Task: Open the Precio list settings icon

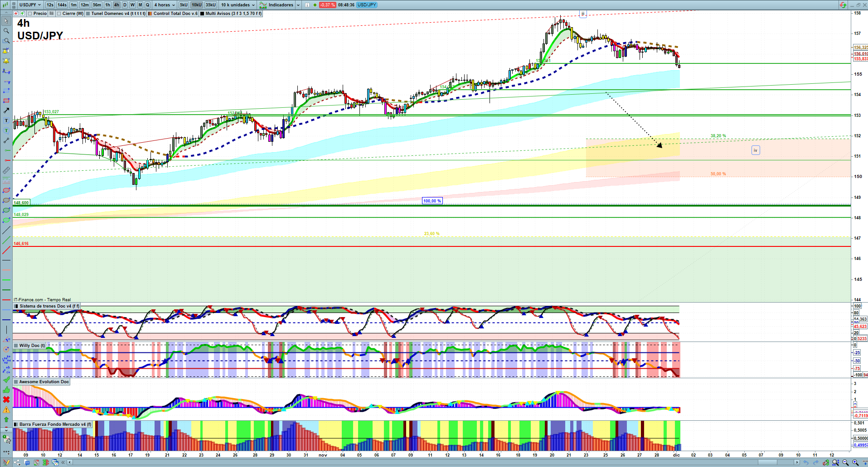Action: [52, 14]
